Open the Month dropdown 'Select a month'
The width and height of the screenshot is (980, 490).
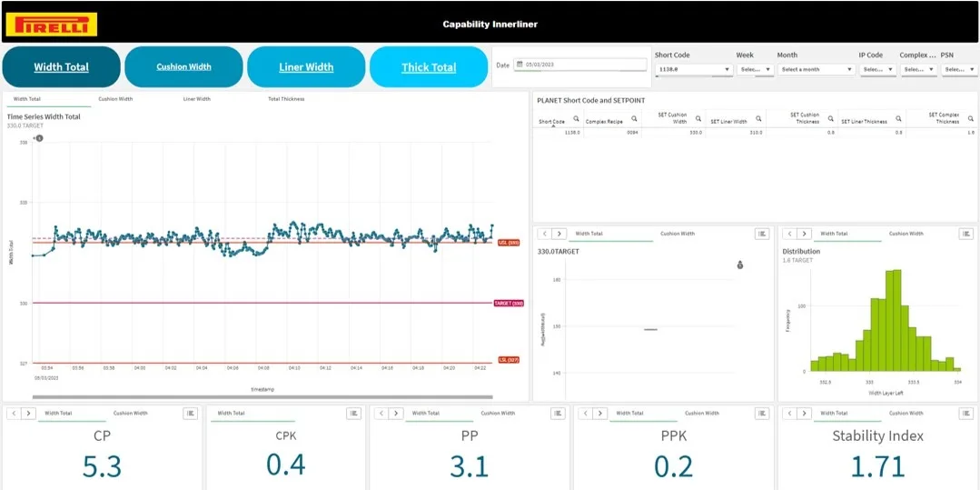(x=817, y=69)
